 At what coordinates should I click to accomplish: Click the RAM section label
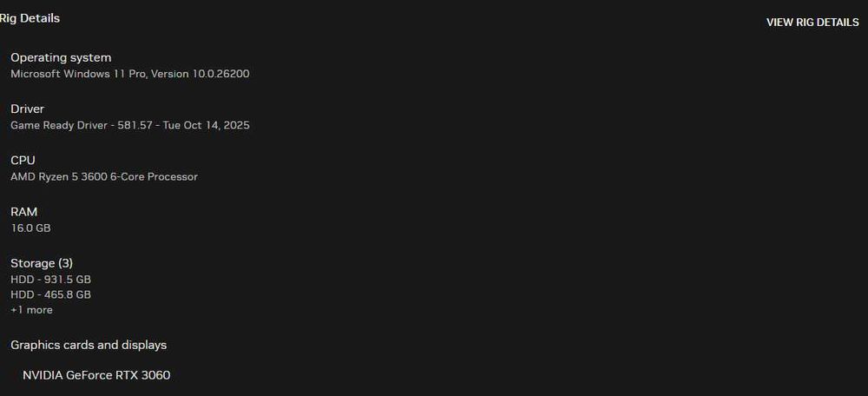(x=23, y=211)
